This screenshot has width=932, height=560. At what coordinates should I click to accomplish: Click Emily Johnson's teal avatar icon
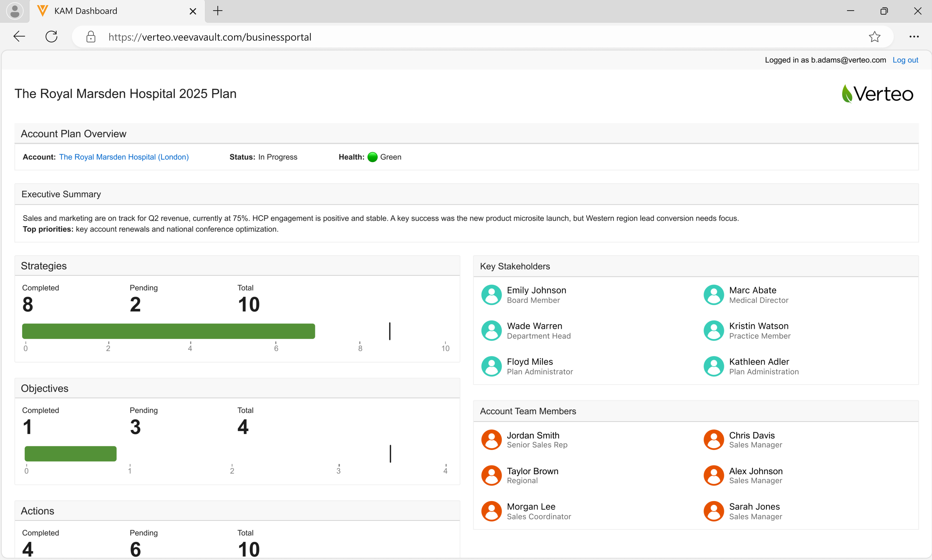pyautogui.click(x=491, y=295)
